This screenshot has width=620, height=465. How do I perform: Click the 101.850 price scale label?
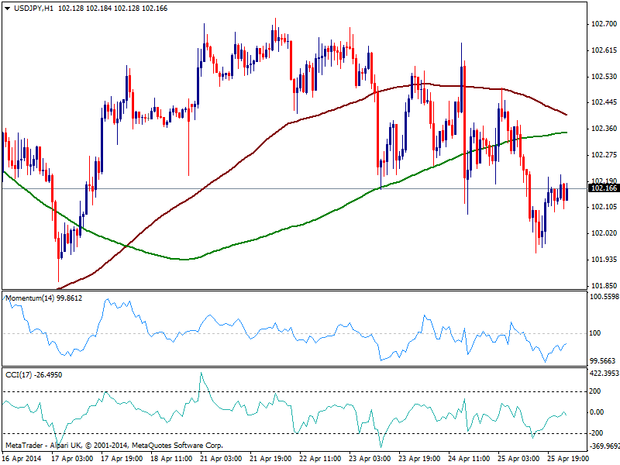(601, 284)
